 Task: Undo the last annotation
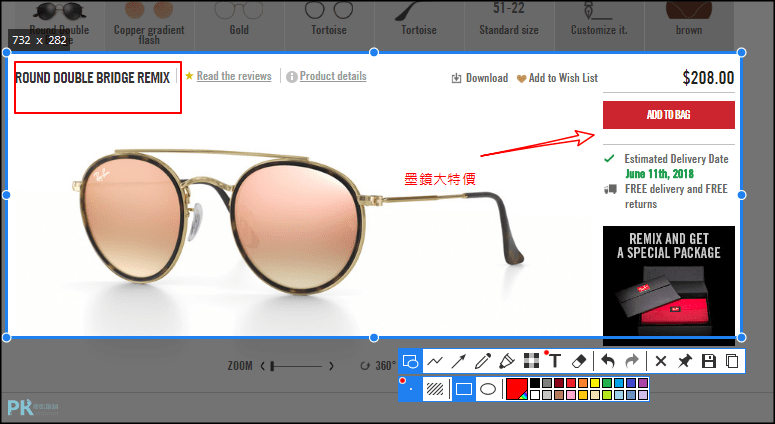coord(608,361)
